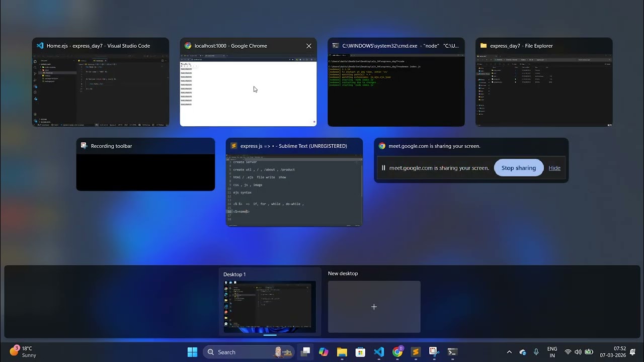Switch the ENG IN input language
This screenshot has width=644, height=362.
(552, 352)
